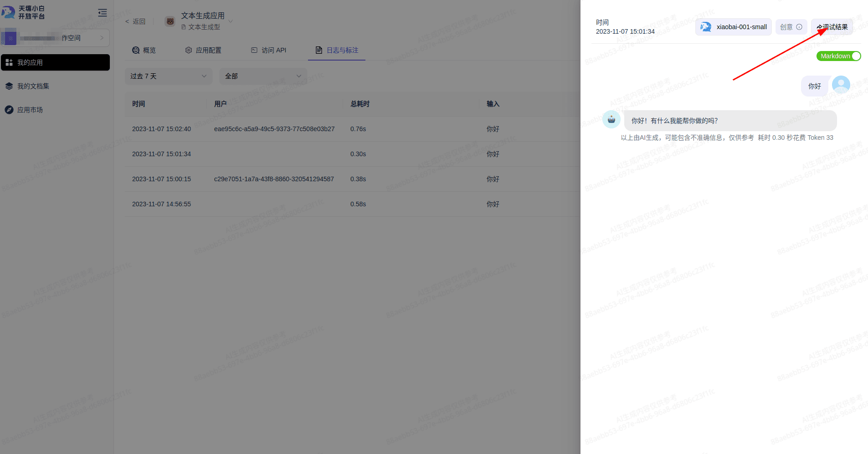Open the workspace switcher

(x=55, y=38)
